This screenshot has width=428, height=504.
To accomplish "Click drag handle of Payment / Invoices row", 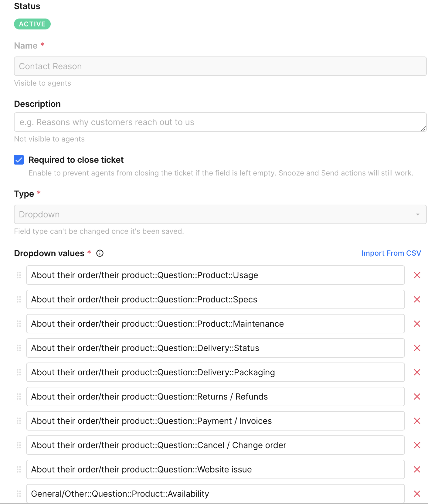I will 19,421.
